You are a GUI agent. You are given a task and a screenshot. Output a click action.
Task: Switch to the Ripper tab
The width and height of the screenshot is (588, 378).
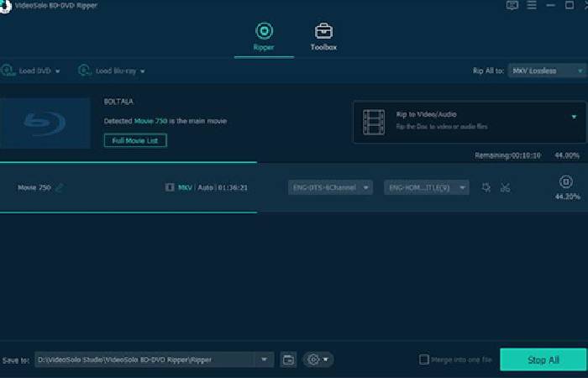tap(264, 37)
